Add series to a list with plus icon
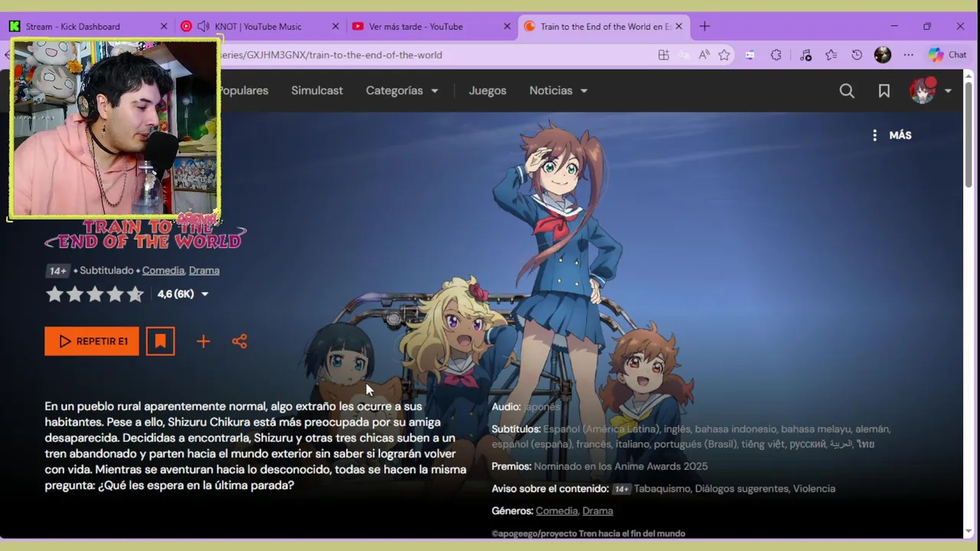 tap(203, 341)
